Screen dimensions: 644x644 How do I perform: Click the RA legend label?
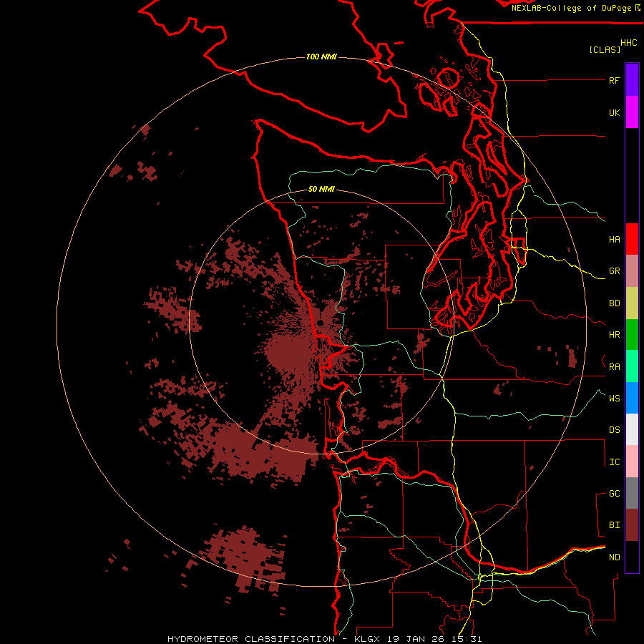[614, 366]
